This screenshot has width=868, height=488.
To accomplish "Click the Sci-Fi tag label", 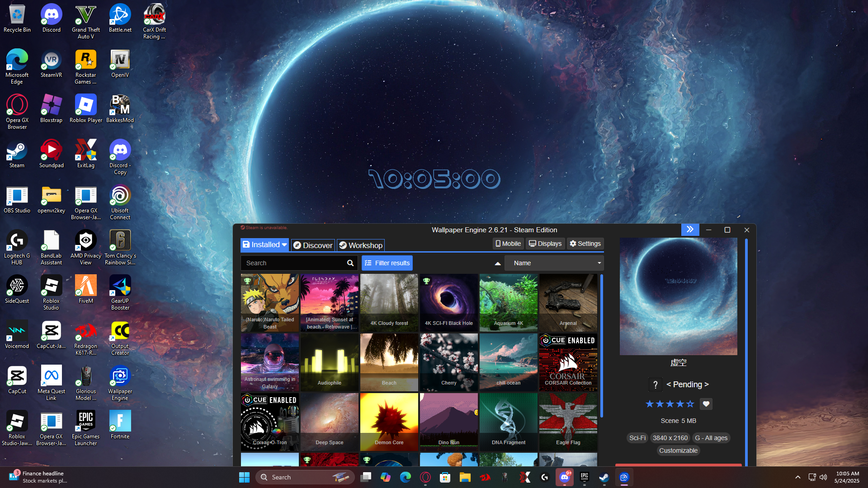I will coord(637,438).
